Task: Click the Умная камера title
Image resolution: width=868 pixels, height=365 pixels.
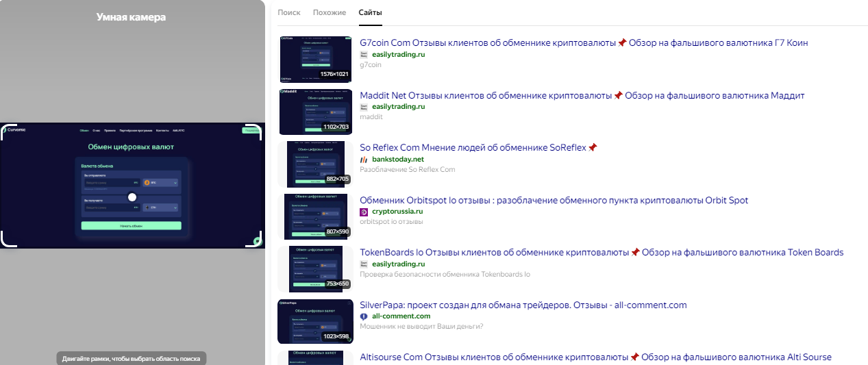Action: click(x=132, y=17)
